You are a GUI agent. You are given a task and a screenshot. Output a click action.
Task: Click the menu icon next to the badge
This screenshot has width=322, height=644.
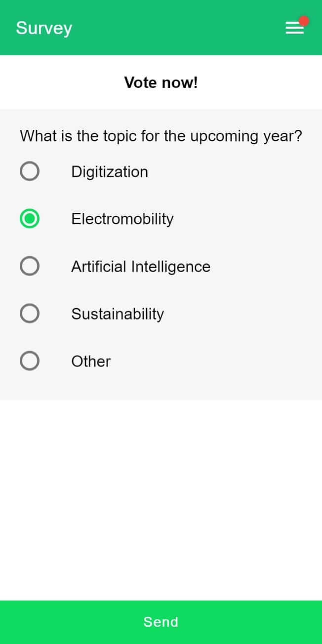point(294,29)
